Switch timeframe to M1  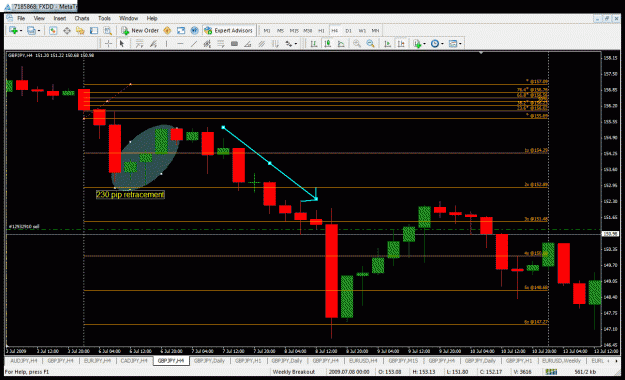pyautogui.click(x=267, y=31)
